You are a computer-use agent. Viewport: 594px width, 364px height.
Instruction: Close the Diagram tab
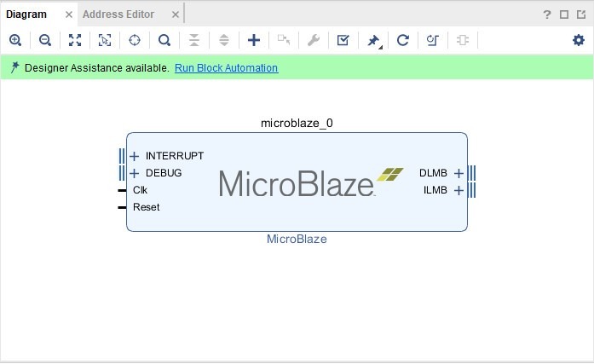69,14
